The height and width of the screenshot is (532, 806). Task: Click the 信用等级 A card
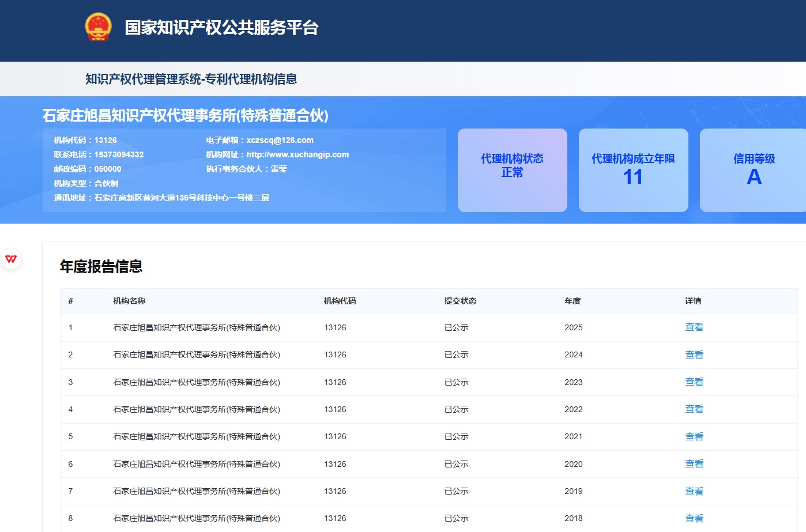pyautogui.click(x=753, y=170)
